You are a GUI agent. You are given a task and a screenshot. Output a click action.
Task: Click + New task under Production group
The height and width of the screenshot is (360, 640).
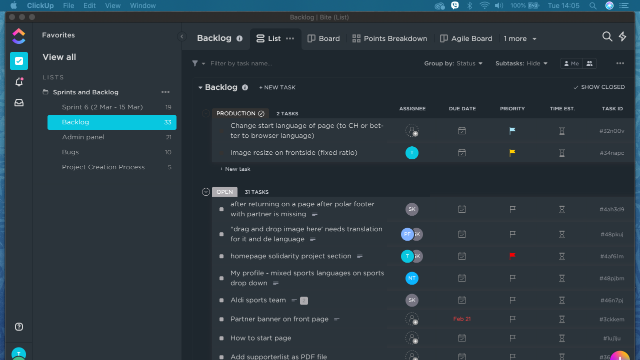click(235, 169)
